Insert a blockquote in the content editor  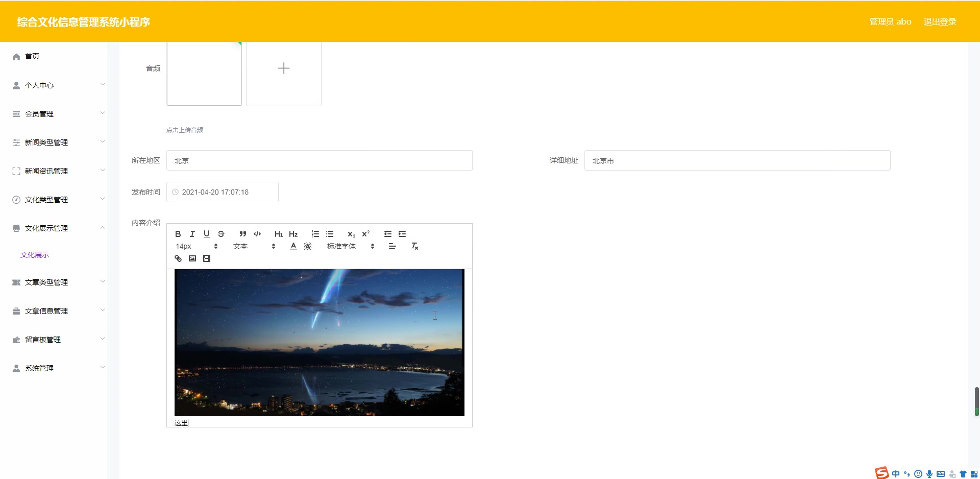click(243, 234)
